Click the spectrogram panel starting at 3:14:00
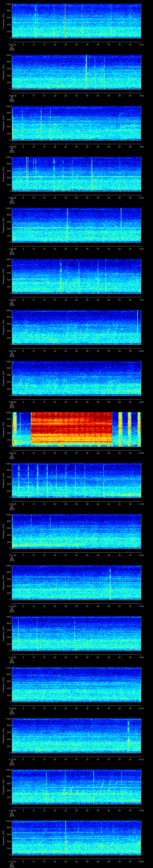The image size is (153, 868). pos(77,685)
